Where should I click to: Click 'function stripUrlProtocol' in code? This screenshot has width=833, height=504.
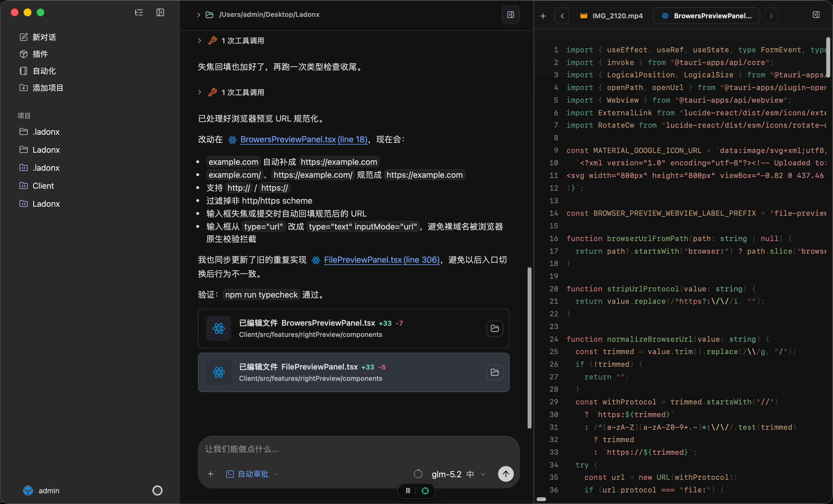[623, 289]
